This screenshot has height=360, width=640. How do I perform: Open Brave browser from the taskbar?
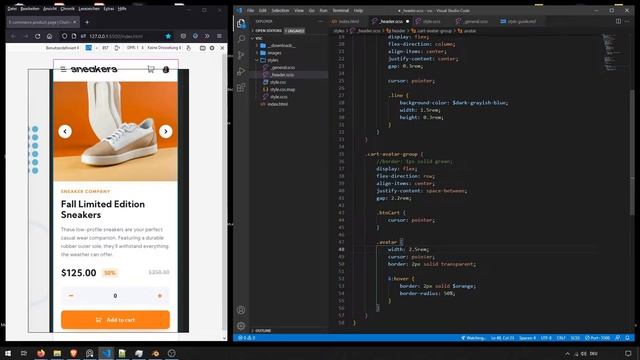73,353
